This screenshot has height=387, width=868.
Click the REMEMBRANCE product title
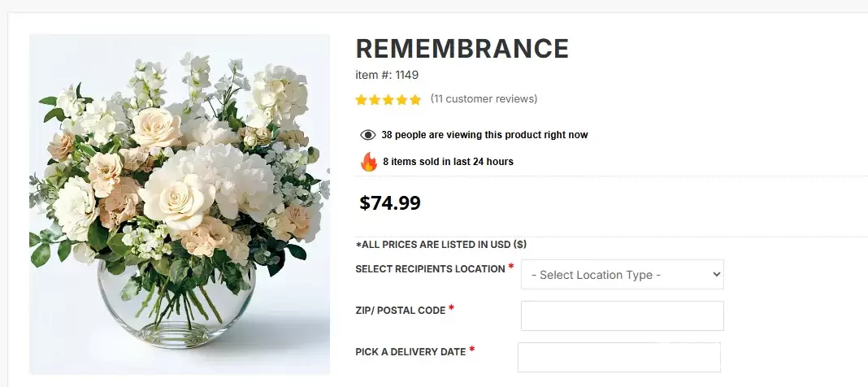(462, 49)
